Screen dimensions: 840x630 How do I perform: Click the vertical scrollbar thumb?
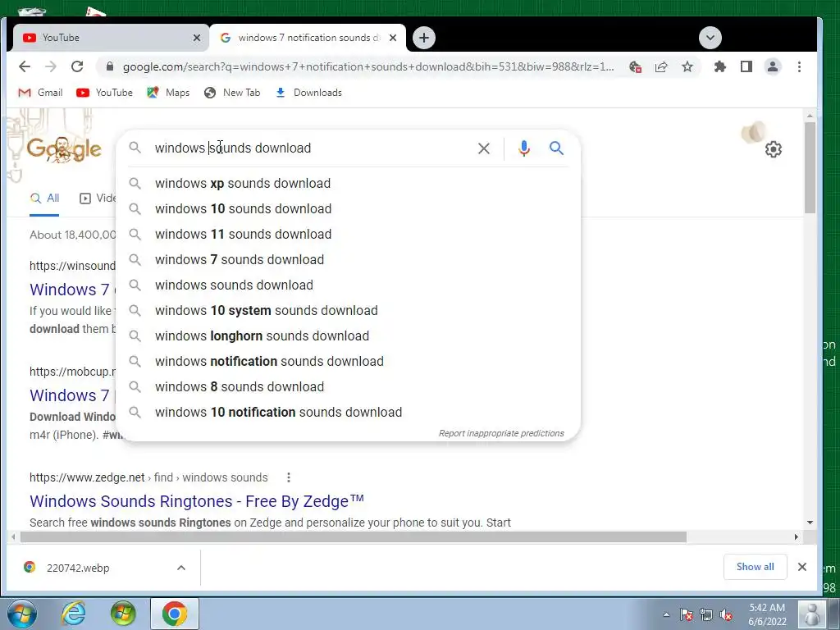click(x=810, y=167)
